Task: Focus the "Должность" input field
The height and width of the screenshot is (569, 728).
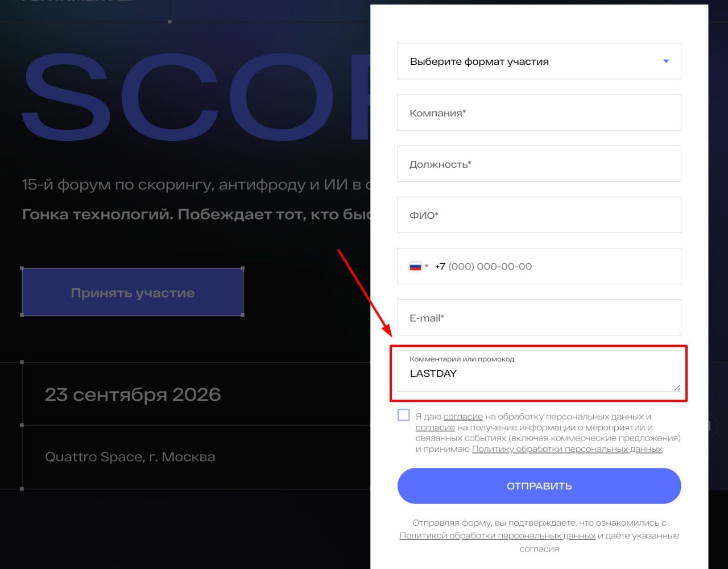Action: 539,164
